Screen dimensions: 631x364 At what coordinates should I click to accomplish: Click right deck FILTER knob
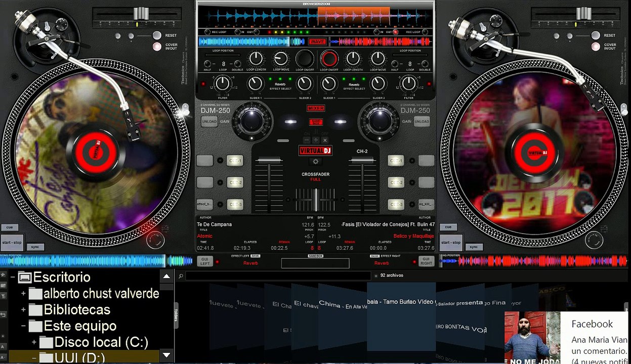tap(408, 83)
